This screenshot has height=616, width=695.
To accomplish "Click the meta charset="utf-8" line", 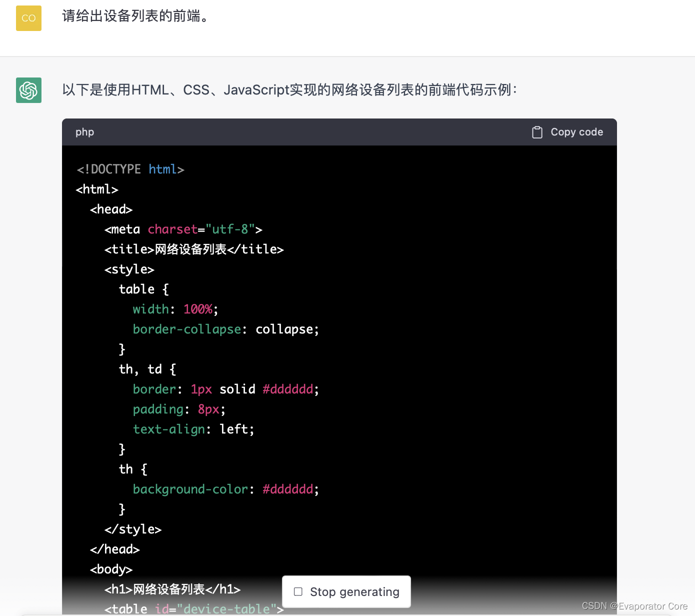I will click(x=183, y=229).
